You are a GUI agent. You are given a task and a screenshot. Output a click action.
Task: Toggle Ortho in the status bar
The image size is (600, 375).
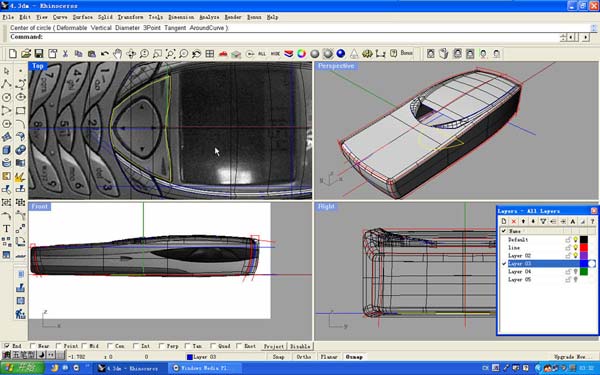(x=304, y=357)
